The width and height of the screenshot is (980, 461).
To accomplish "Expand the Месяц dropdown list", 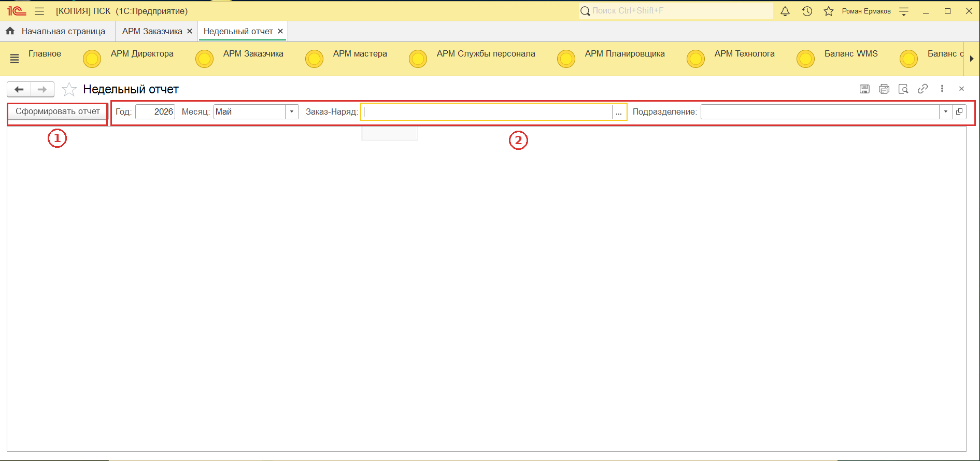I will [x=292, y=111].
